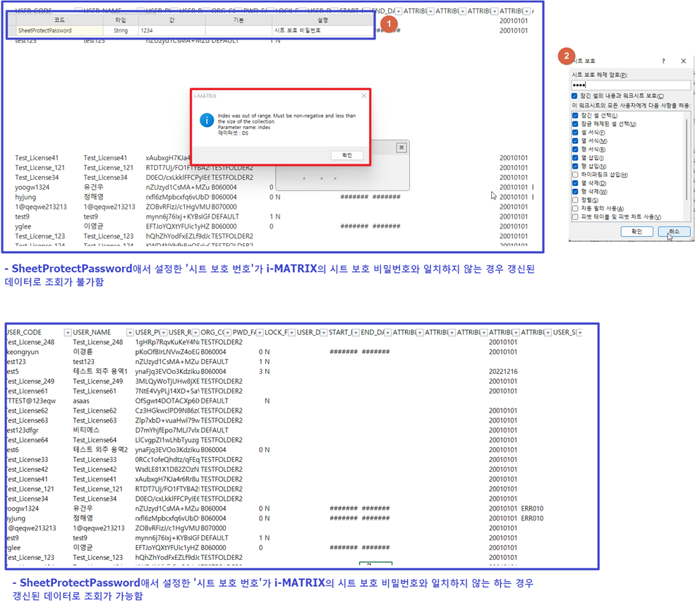700x615 pixels.
Task: Confirm the i-MATRIX error message with 확인
Action: [x=347, y=155]
